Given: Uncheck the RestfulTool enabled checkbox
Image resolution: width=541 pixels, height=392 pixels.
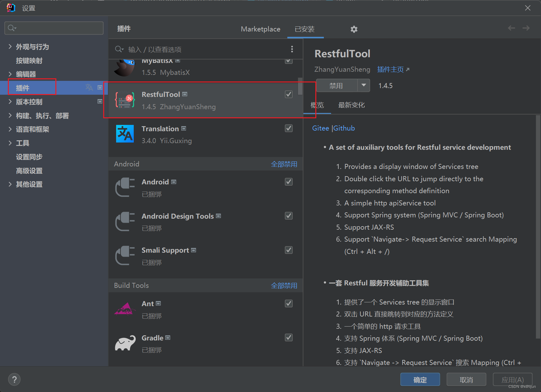Looking at the screenshot, I should [288, 94].
